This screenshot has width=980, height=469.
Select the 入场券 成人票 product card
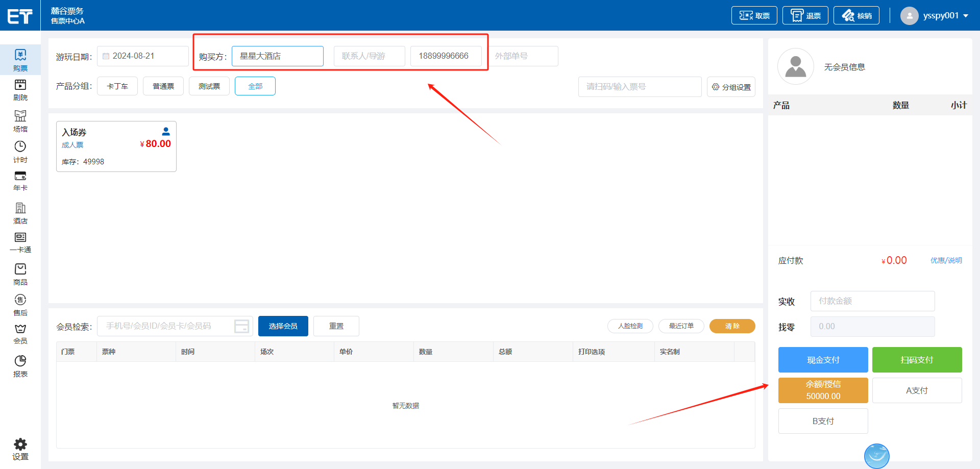116,146
